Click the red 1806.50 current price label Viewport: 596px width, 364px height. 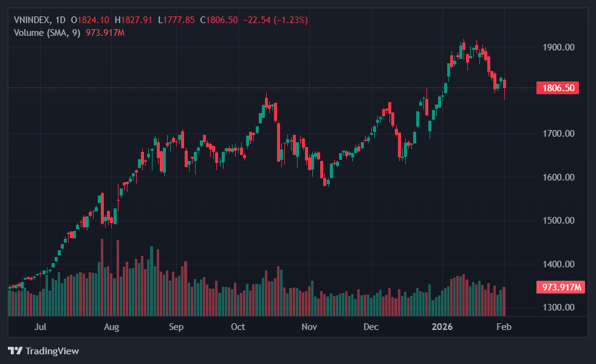(557, 88)
